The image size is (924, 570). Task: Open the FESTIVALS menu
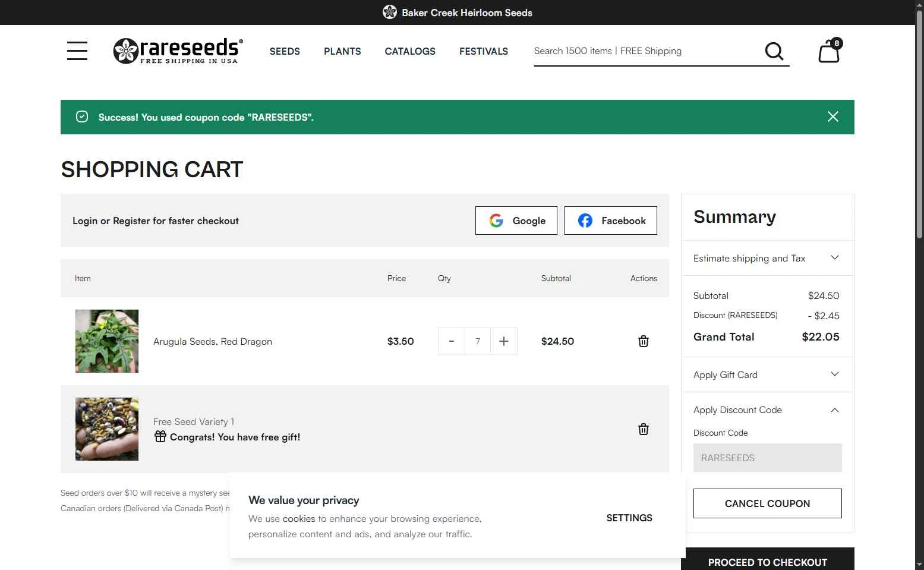(484, 51)
